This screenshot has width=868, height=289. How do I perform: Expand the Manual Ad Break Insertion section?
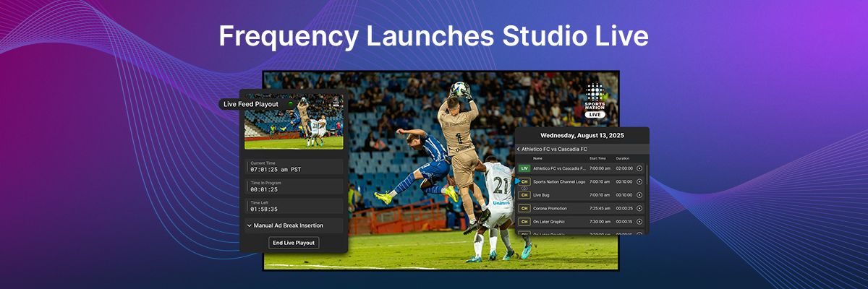pyautogui.click(x=294, y=225)
